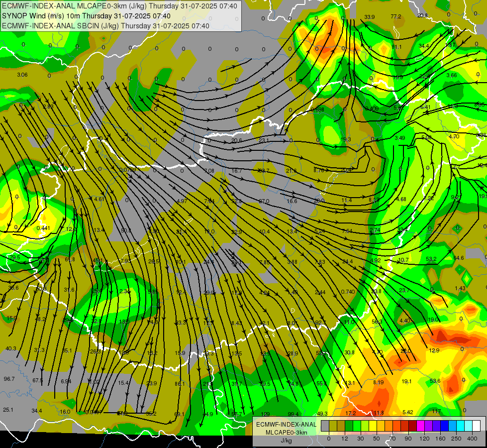Click the map value 40.3

pyautogui.click(x=11, y=348)
